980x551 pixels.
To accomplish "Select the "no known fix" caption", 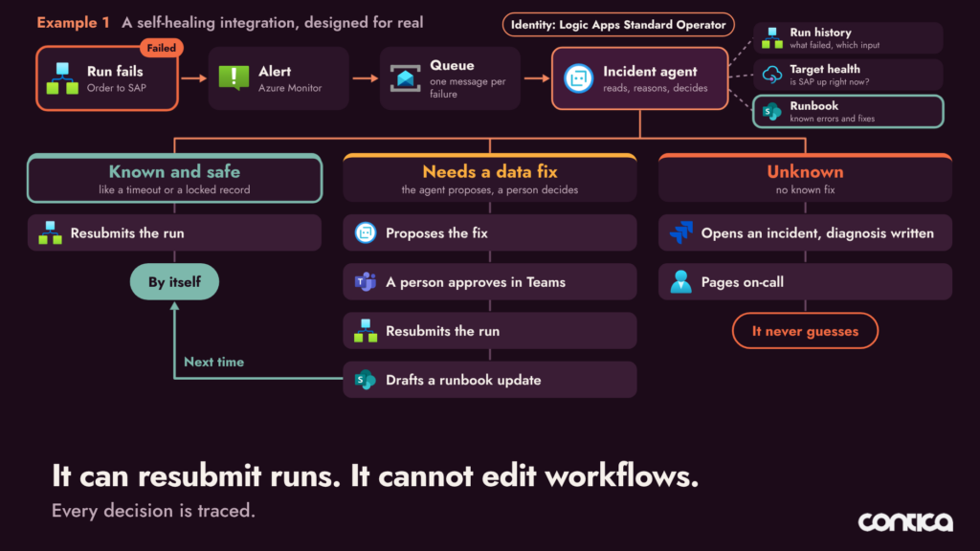I will (805, 190).
